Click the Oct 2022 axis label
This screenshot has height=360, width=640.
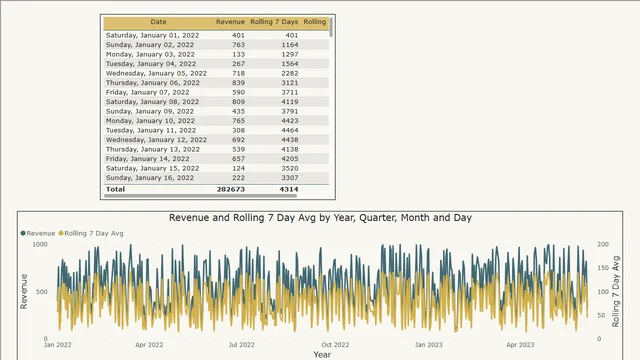[335, 345]
